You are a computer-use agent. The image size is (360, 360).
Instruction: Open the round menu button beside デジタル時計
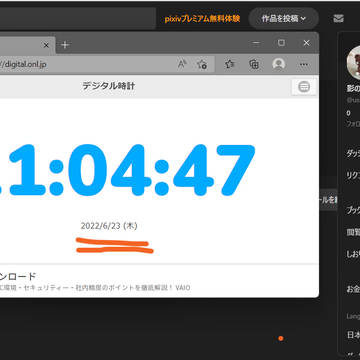click(x=304, y=87)
